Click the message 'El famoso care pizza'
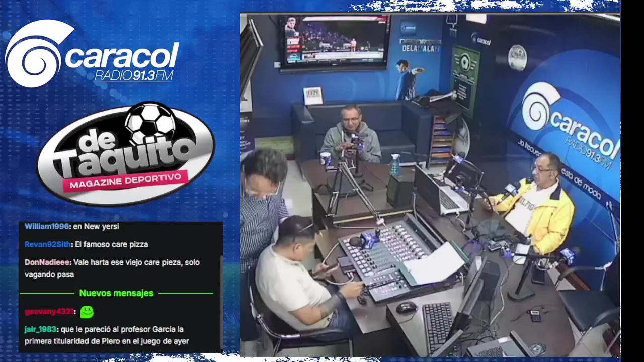The height and width of the screenshot is (362, 644). (112, 244)
